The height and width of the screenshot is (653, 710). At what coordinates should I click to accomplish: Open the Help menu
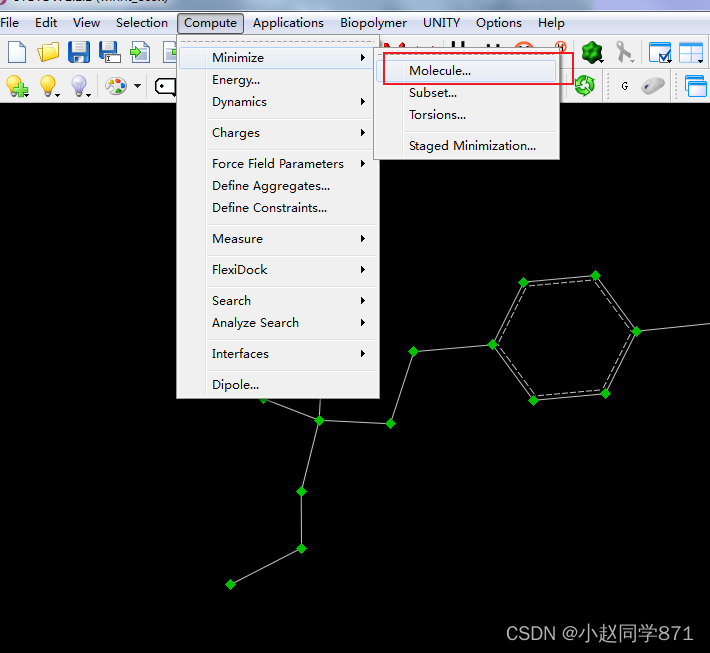(551, 23)
